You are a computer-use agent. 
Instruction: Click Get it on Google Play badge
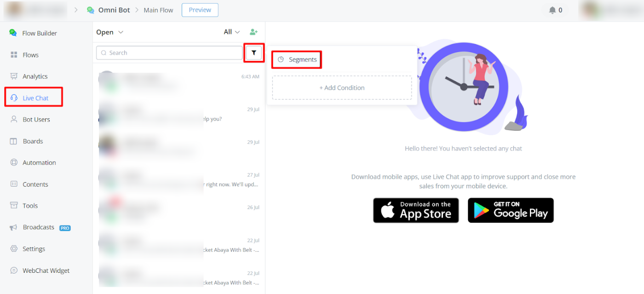click(511, 210)
